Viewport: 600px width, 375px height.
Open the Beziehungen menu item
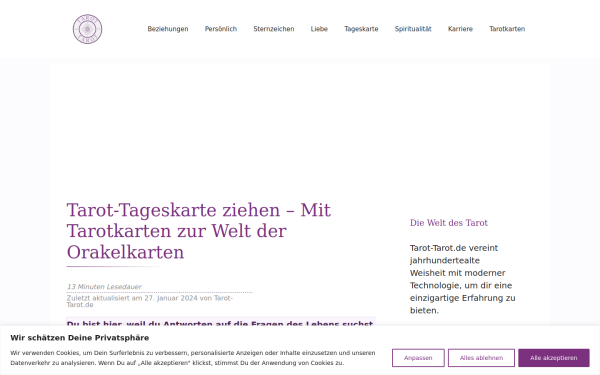pos(168,29)
